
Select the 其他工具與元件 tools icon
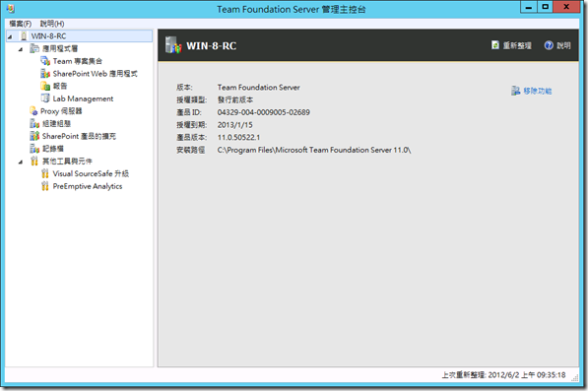[34, 162]
